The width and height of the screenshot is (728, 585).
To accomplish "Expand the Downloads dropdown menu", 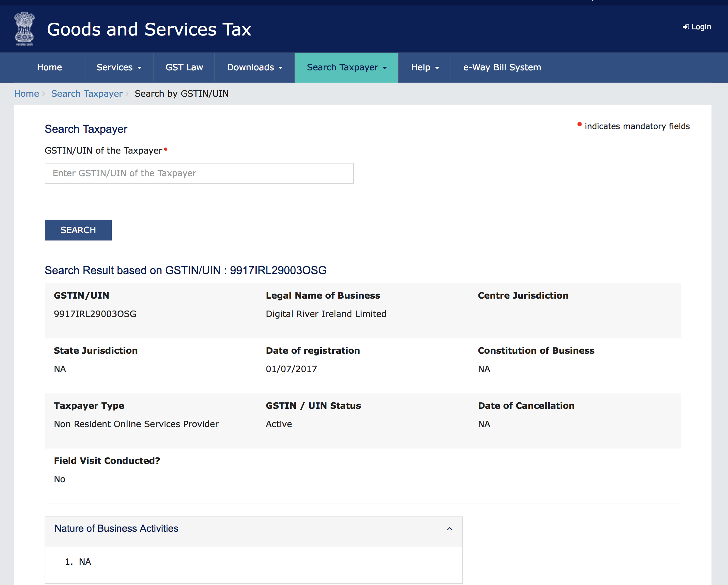I will tap(254, 67).
